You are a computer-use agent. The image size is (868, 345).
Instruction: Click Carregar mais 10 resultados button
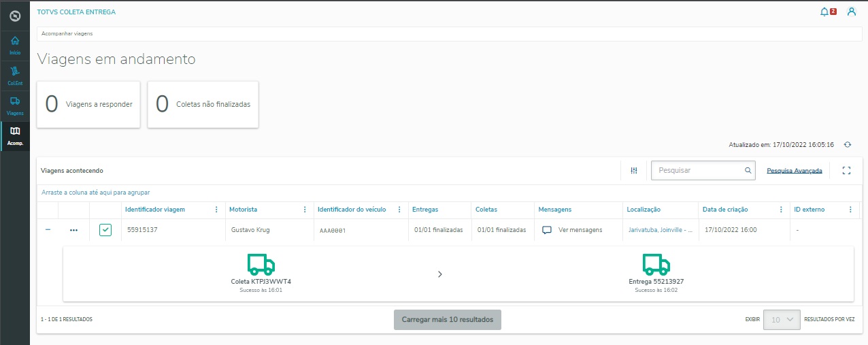pyautogui.click(x=448, y=320)
